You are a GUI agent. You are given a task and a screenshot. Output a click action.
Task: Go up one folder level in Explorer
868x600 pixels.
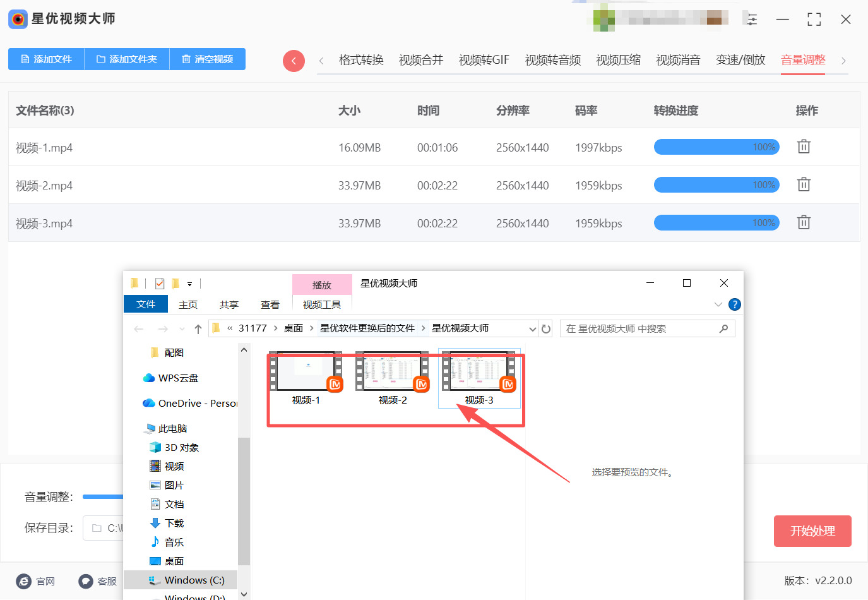198,329
